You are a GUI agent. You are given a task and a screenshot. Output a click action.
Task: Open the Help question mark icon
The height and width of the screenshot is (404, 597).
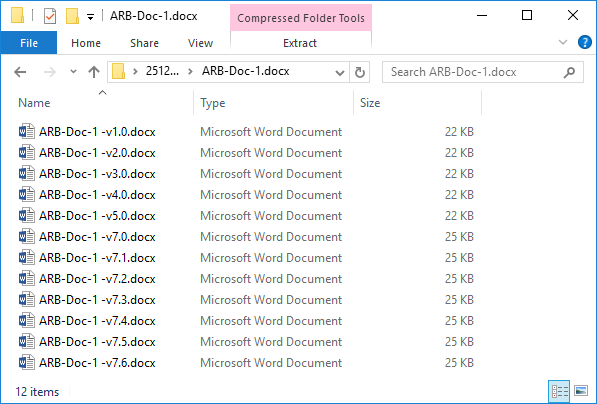tap(584, 42)
